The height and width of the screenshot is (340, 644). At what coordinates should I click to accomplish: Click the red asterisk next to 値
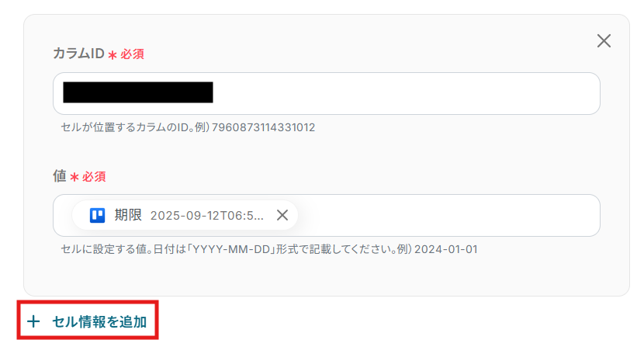[x=74, y=177]
